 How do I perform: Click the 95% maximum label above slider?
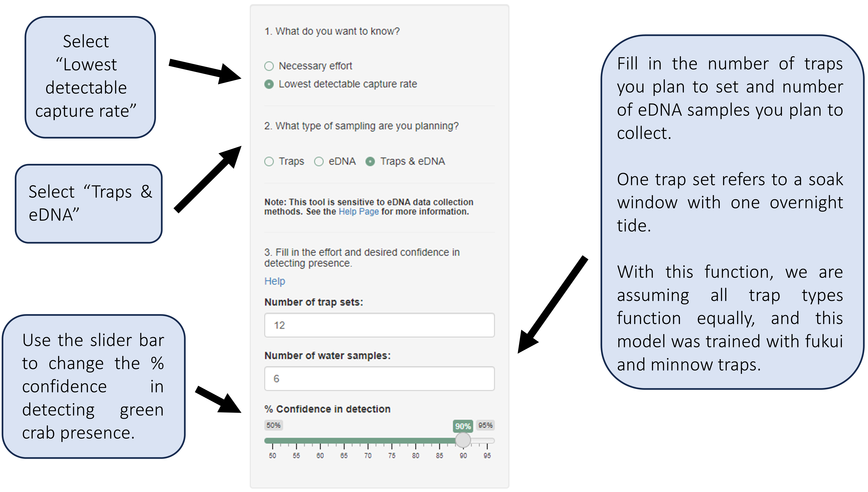485,425
